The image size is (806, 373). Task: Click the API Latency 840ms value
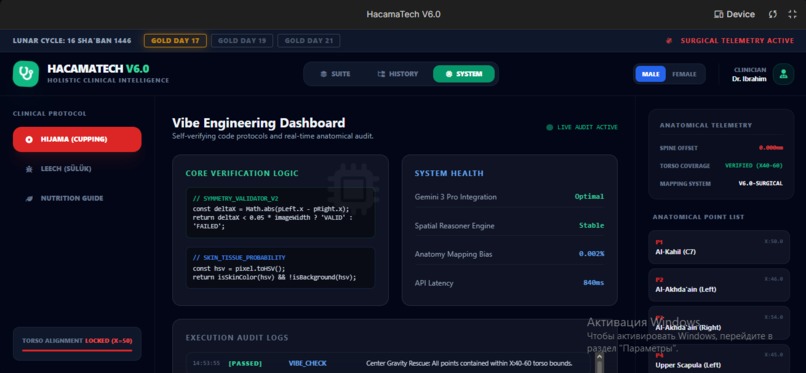point(594,283)
